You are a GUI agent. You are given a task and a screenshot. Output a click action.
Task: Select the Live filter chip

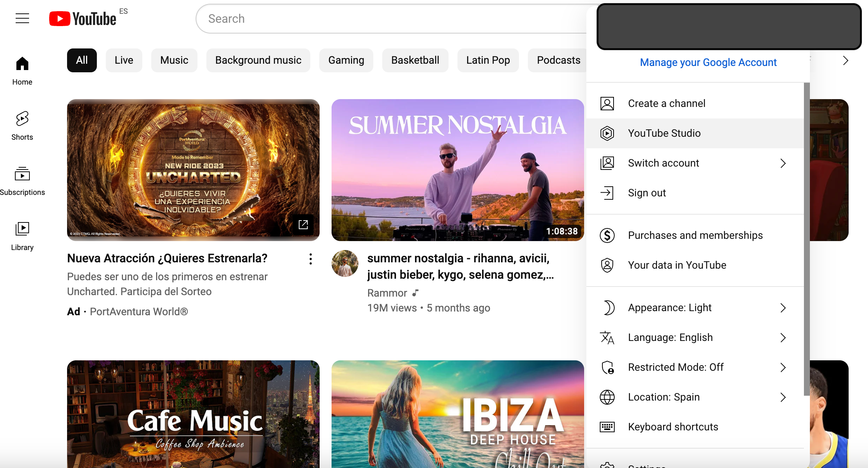point(124,60)
